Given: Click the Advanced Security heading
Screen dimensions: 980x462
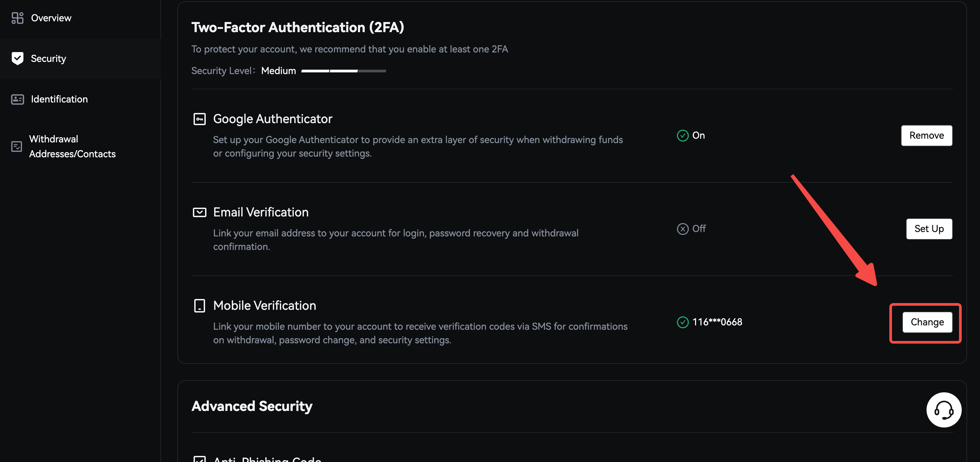Looking at the screenshot, I should [252, 406].
